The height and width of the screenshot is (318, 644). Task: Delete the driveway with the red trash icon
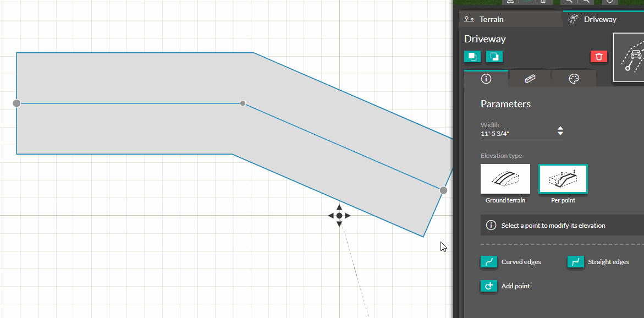(x=598, y=56)
